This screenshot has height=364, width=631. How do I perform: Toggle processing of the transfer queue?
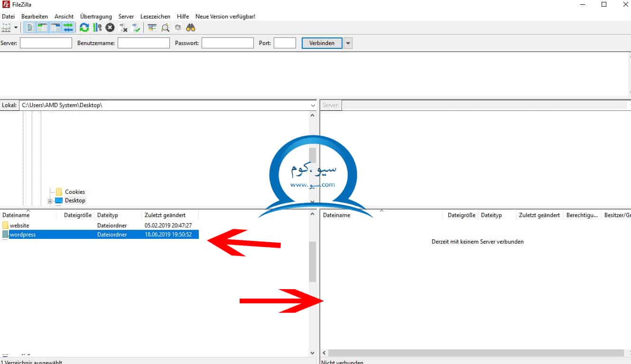pyautogui.click(x=97, y=27)
